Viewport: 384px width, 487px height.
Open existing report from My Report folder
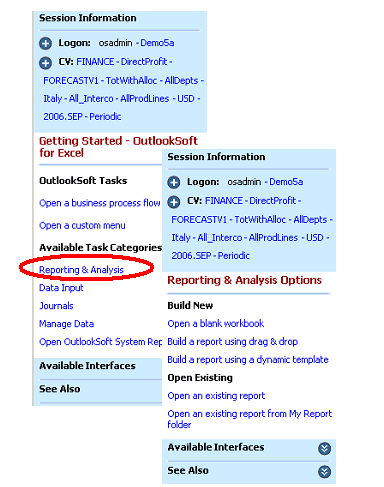250,419
